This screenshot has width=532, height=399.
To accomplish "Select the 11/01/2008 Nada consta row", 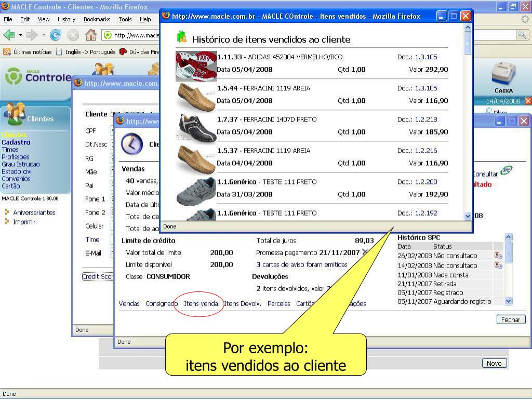I will coord(445,275).
